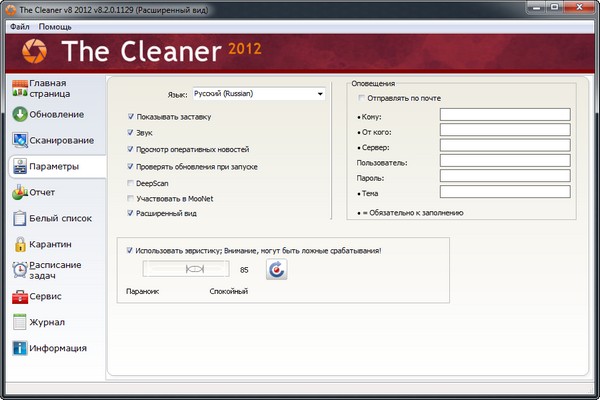Viewport: 600px width, 400px height.
Task: Go to the Журнал section
Action: tap(47, 323)
